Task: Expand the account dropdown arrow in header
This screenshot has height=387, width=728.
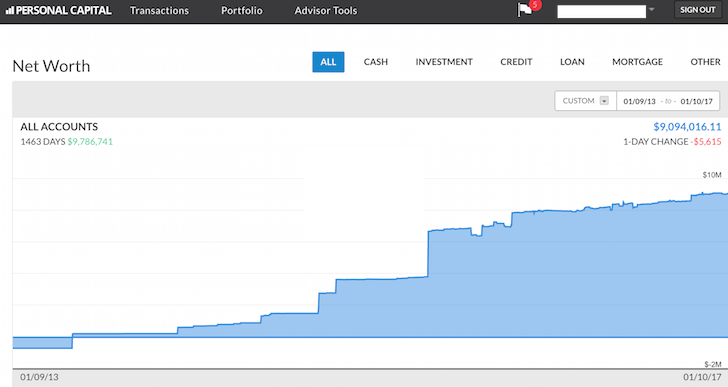Action: (x=651, y=9)
